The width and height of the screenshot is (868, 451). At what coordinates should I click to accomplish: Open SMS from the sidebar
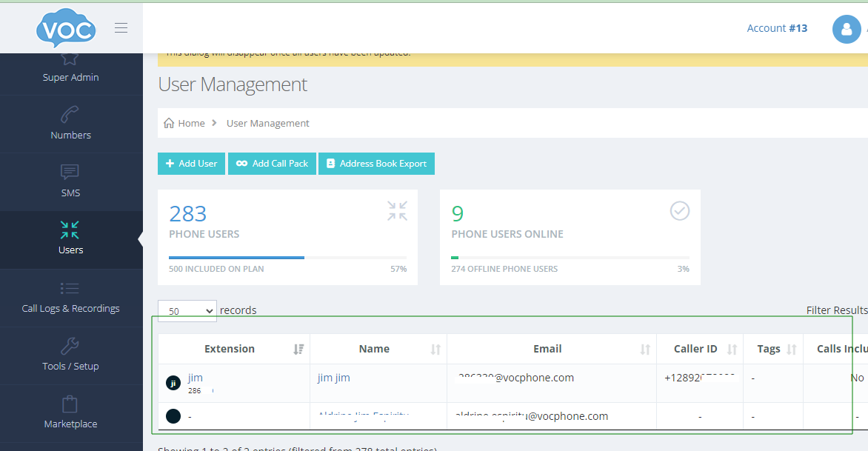(x=70, y=181)
